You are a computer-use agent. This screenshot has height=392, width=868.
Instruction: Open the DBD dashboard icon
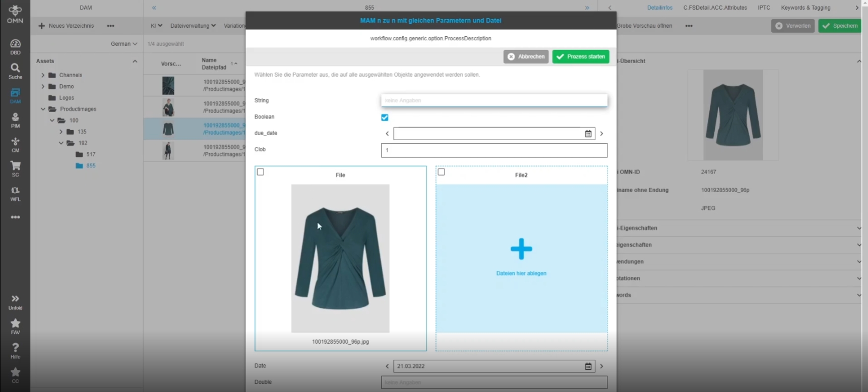pos(15,47)
